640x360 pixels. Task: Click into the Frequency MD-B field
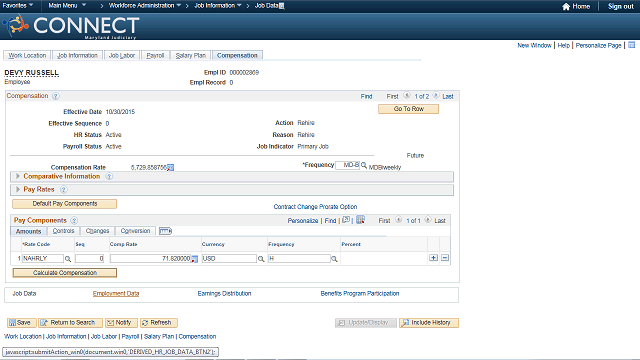(x=347, y=165)
